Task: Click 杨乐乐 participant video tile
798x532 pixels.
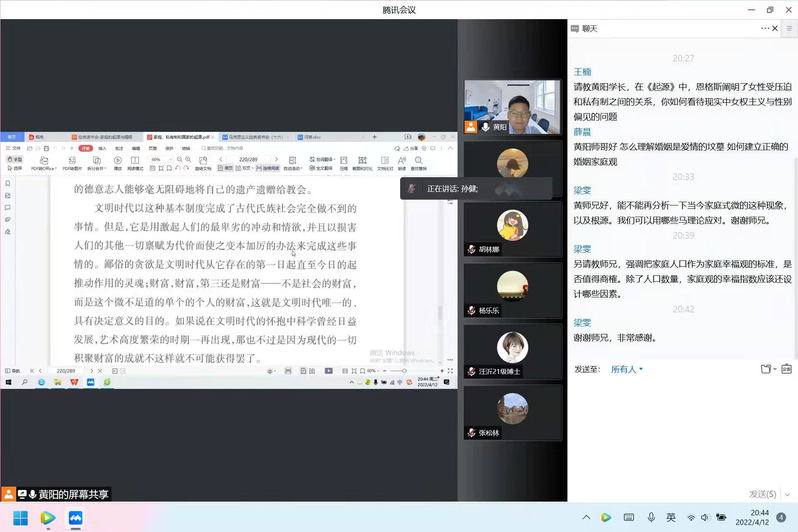Action: [x=512, y=290]
